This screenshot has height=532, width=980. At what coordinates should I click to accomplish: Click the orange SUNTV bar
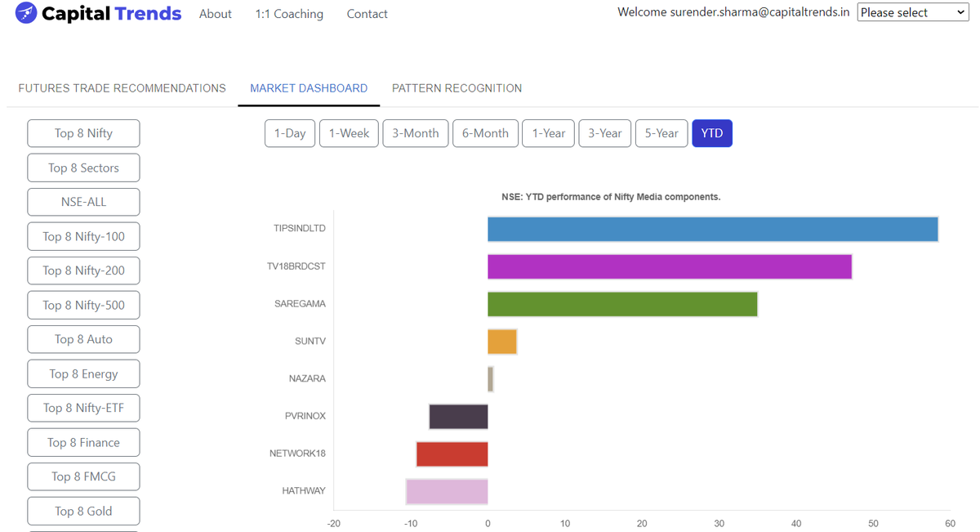click(x=502, y=342)
